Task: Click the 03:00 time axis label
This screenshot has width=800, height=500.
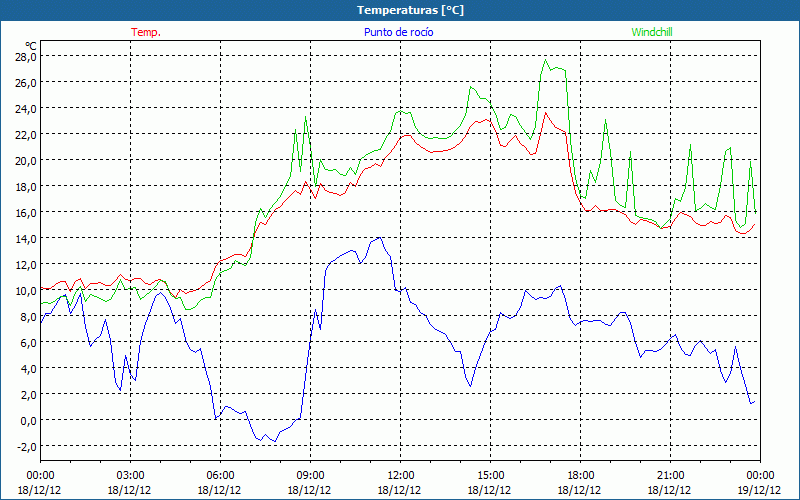Action: 130,476
